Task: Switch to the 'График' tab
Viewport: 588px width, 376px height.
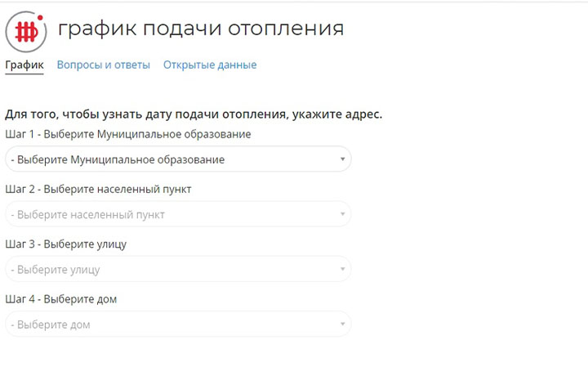Action: click(24, 65)
